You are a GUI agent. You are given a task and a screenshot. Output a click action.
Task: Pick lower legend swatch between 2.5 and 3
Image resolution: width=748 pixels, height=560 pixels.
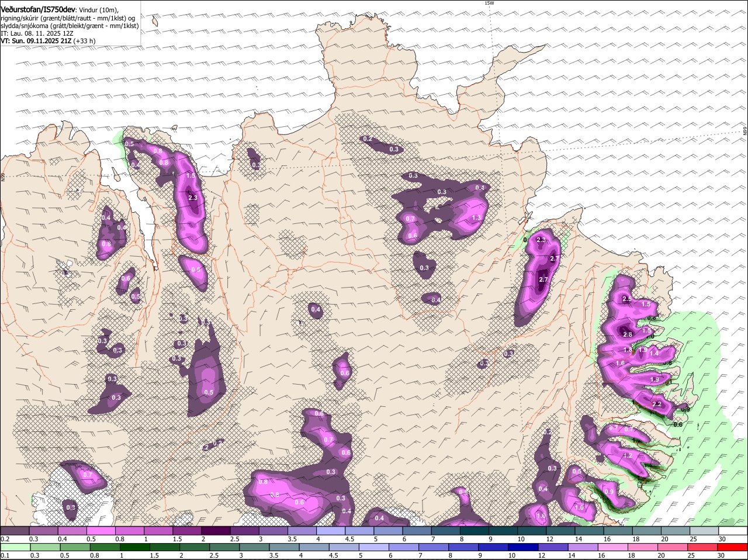[x=226, y=547]
